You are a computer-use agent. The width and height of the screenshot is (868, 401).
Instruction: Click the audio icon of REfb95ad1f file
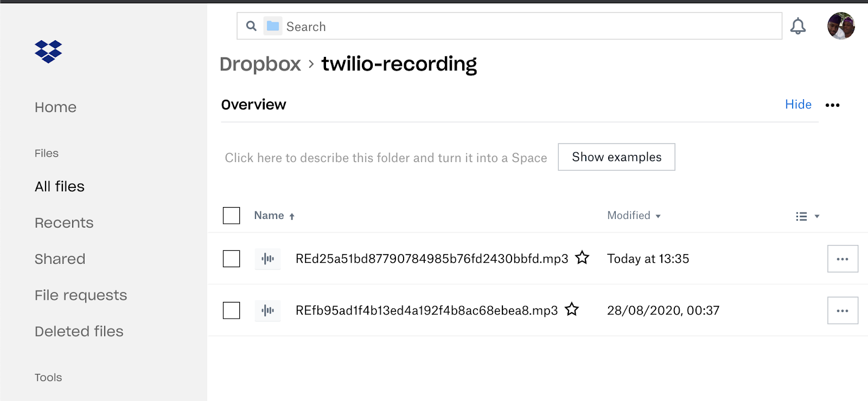coord(267,311)
